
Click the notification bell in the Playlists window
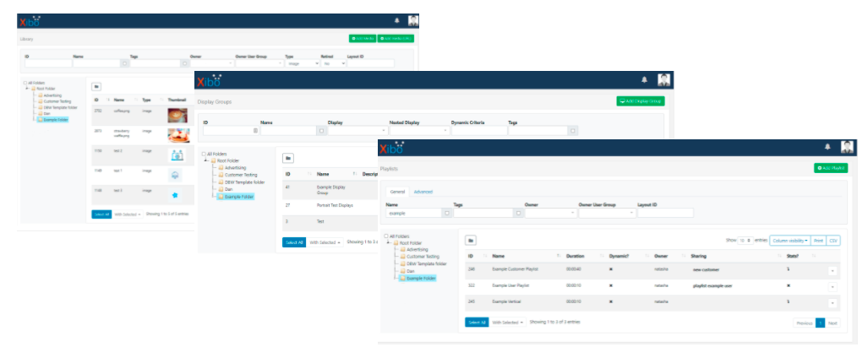tap(827, 147)
